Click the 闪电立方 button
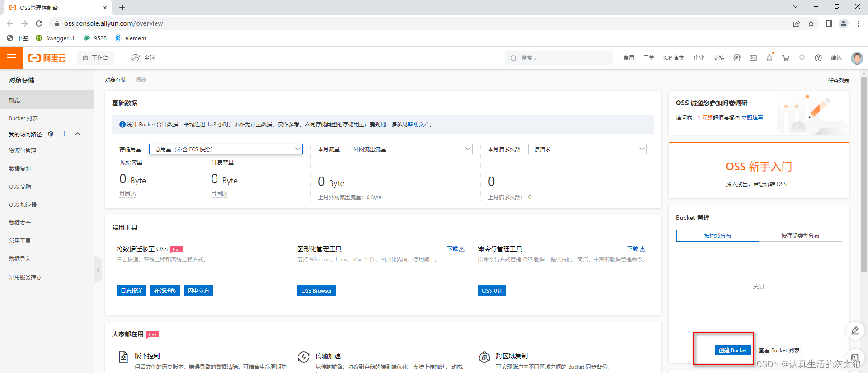Viewport: 868px width, 373px height. pyautogui.click(x=198, y=290)
